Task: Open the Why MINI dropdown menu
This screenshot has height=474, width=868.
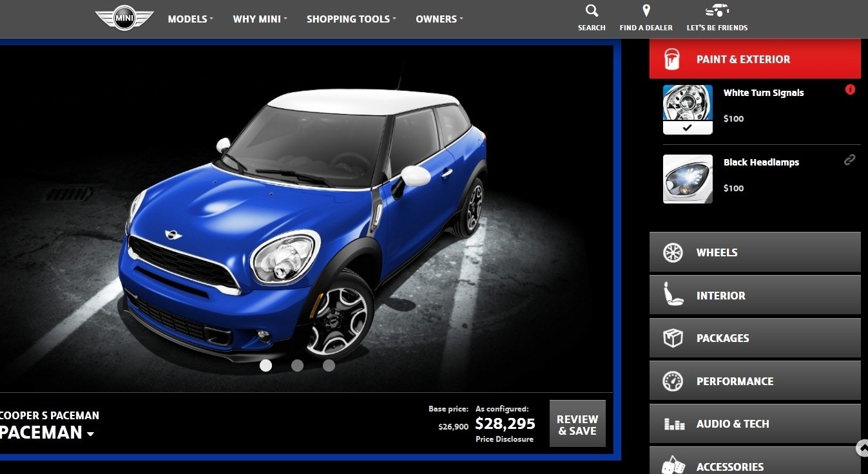Action: [x=260, y=19]
